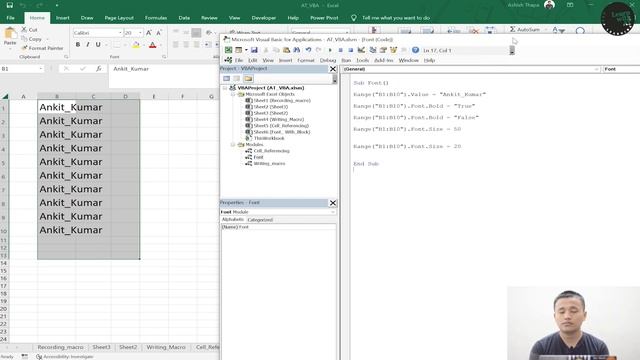Open the font size 20 dropdown
The height and width of the screenshot is (360, 640).
point(140,33)
